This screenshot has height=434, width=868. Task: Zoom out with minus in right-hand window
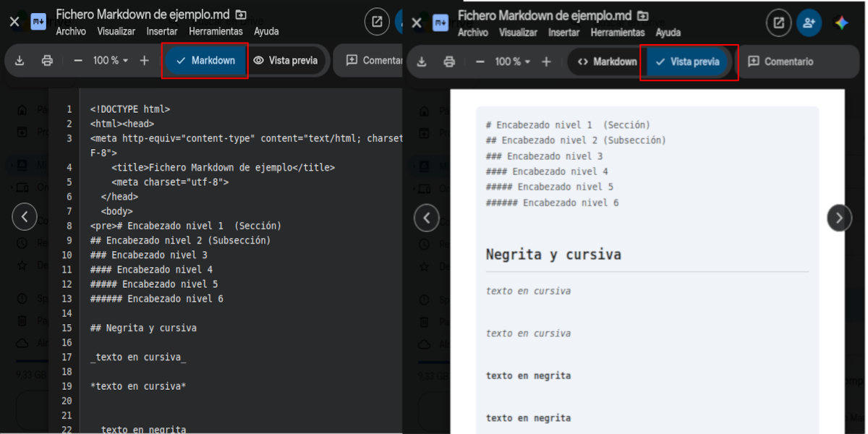[480, 61]
